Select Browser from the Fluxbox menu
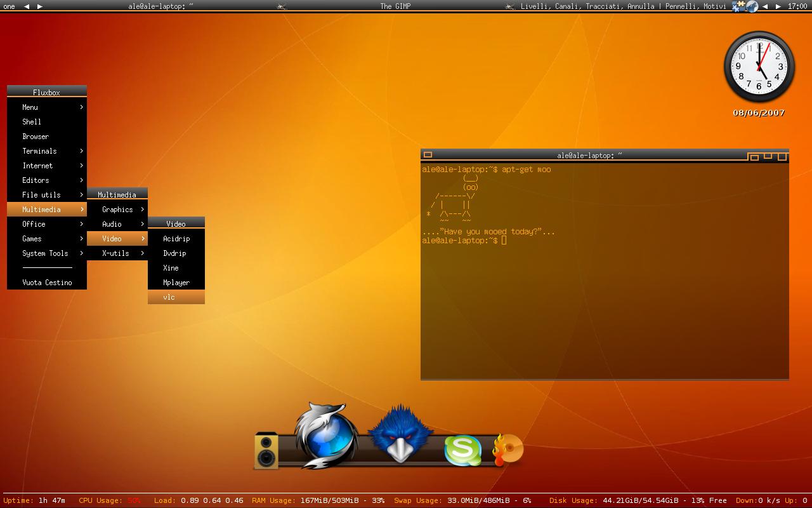This screenshot has height=508, width=812. point(47,137)
